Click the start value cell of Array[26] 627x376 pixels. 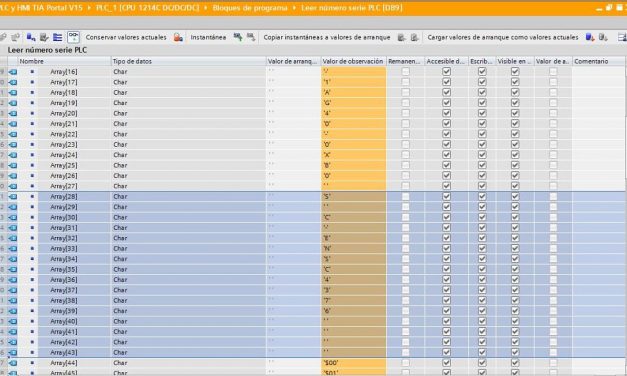[294, 176]
